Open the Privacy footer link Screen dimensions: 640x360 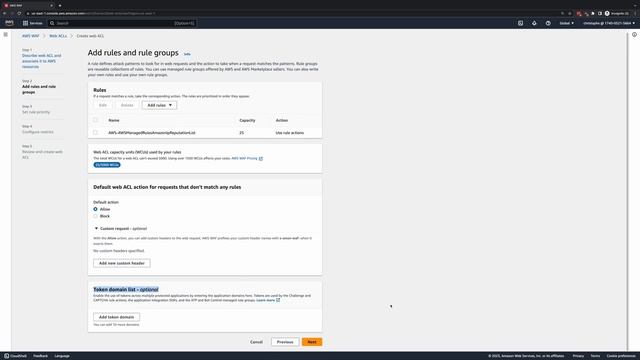(578, 356)
